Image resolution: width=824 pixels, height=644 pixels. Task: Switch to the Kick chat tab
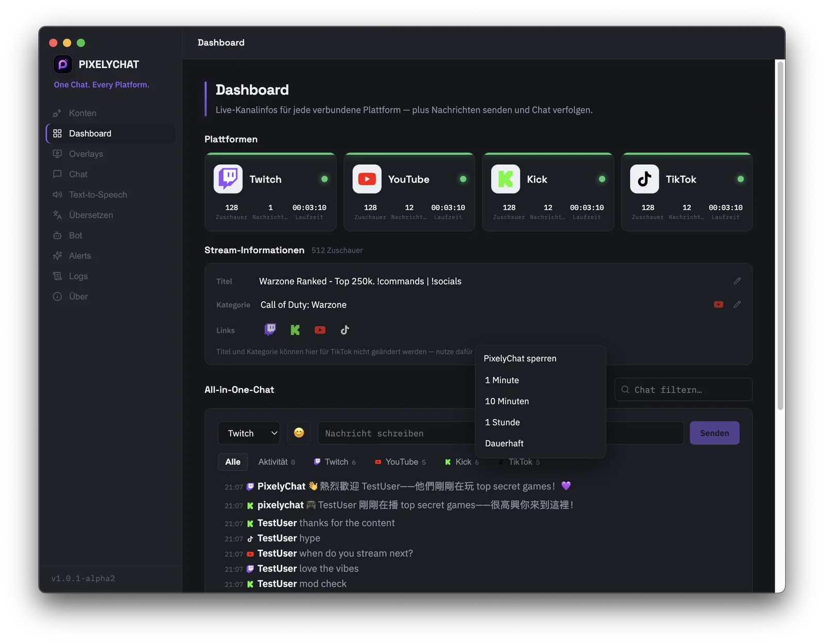click(462, 462)
